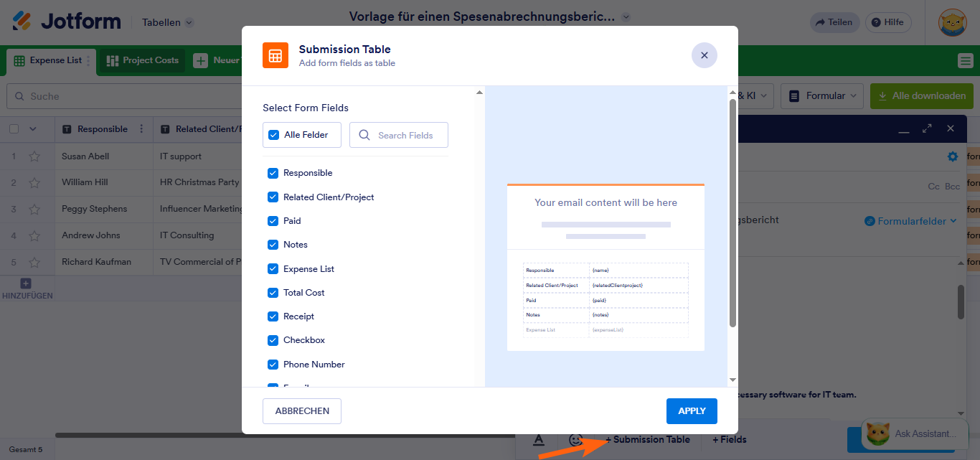Open the Tabellen dropdown
The image size is (980, 460).
tap(166, 22)
